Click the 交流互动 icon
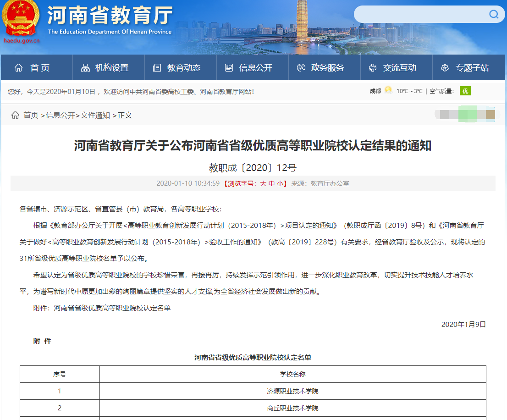The height and width of the screenshot is (420, 507). tap(373, 67)
